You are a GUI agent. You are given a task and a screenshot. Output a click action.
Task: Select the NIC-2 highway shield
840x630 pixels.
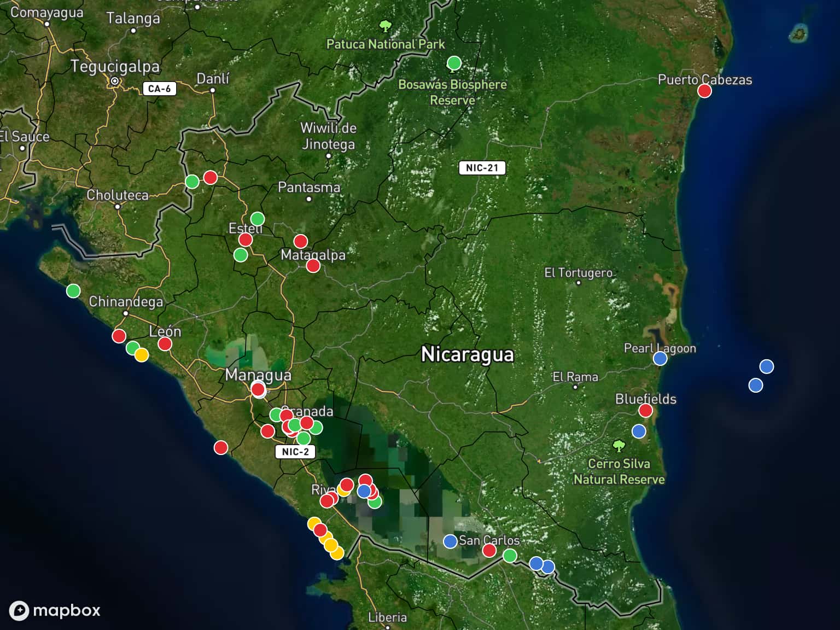tap(295, 452)
